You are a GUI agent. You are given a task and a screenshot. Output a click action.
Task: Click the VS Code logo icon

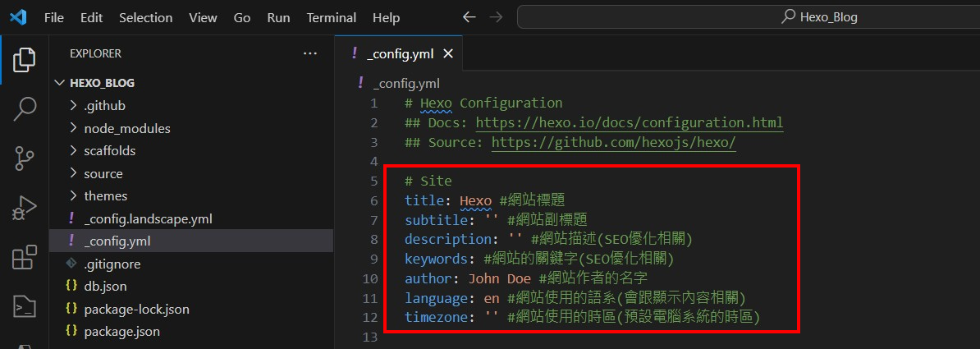tap(18, 17)
